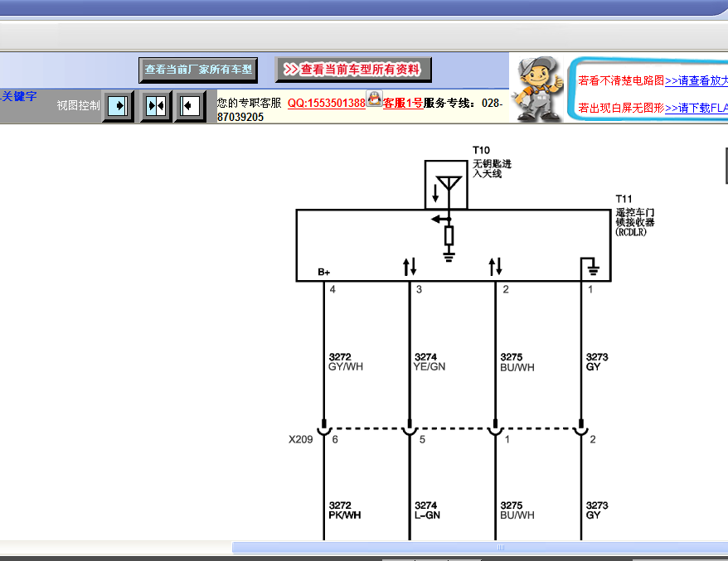Click lower wire label 3275 BU/WH
Screen dimensions: 728x561
click(517, 510)
